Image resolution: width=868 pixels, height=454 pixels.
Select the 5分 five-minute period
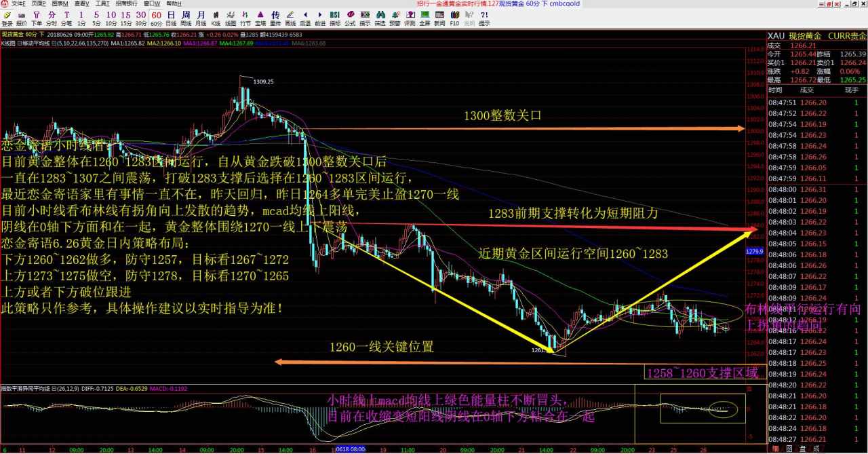coord(96,18)
